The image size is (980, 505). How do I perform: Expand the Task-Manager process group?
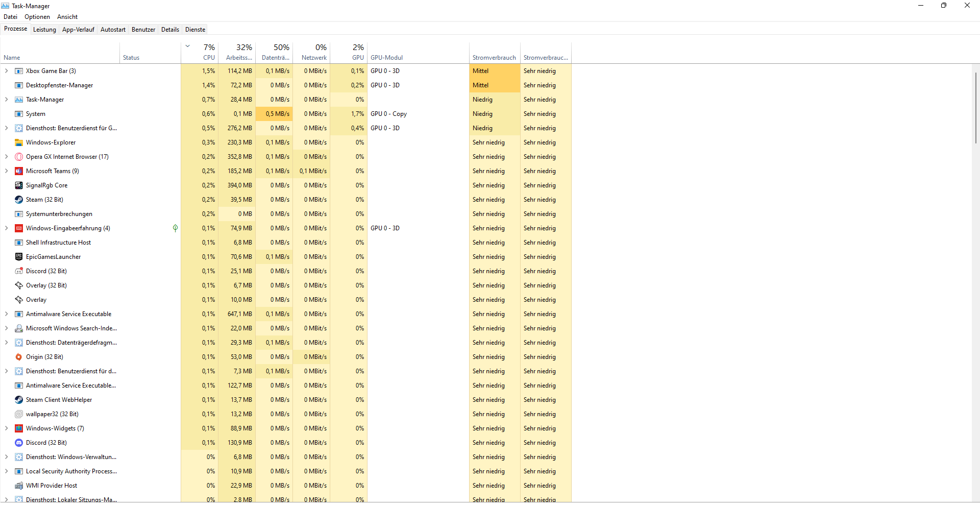pos(6,100)
